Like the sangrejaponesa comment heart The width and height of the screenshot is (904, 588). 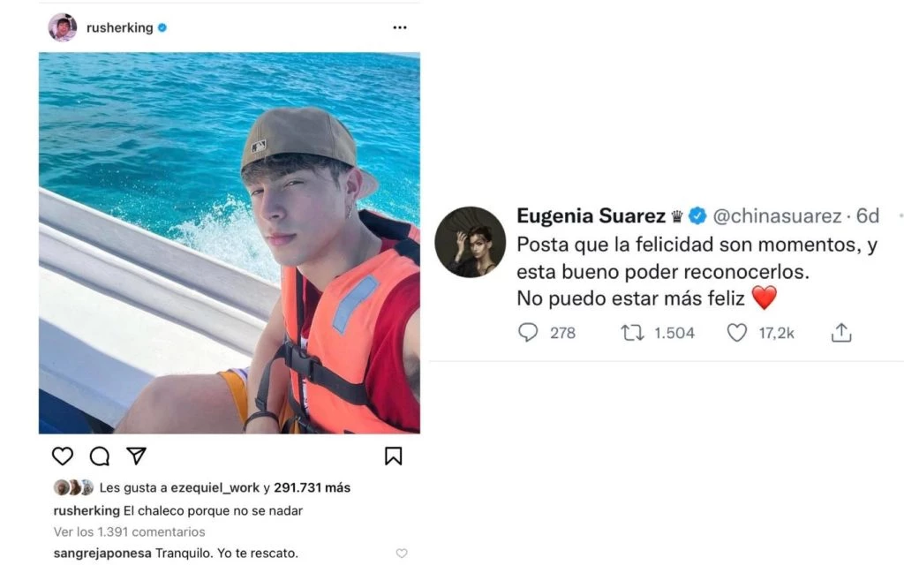(x=402, y=554)
